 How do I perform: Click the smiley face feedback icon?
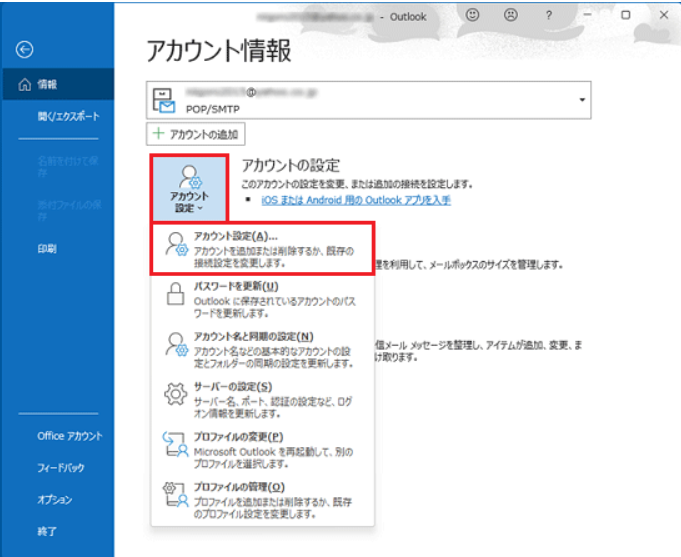point(472,15)
